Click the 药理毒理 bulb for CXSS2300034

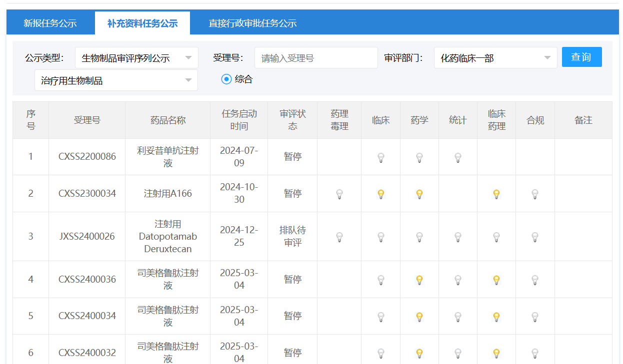pos(339,194)
